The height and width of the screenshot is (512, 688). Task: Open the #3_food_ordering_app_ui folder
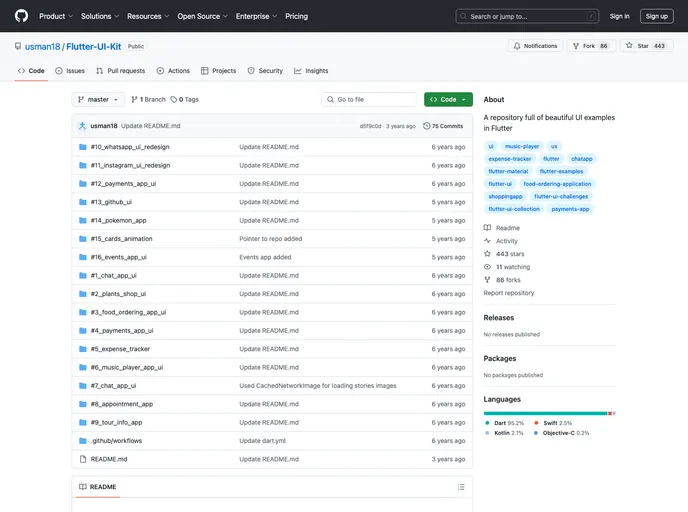point(128,312)
